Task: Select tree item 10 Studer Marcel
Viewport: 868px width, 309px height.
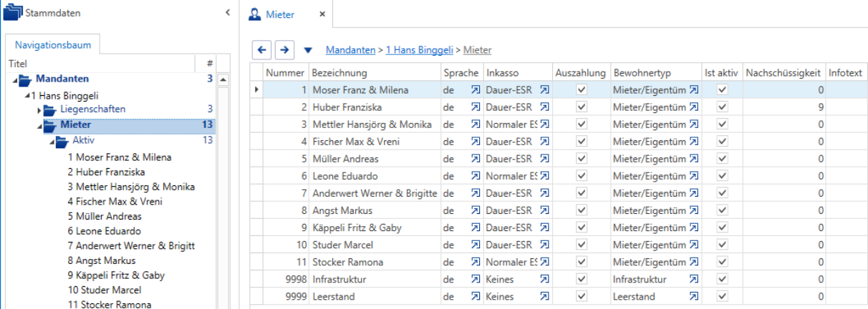Action: click(105, 290)
